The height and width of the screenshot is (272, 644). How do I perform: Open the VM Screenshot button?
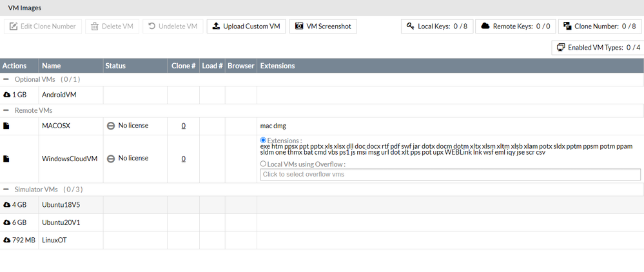tap(323, 26)
